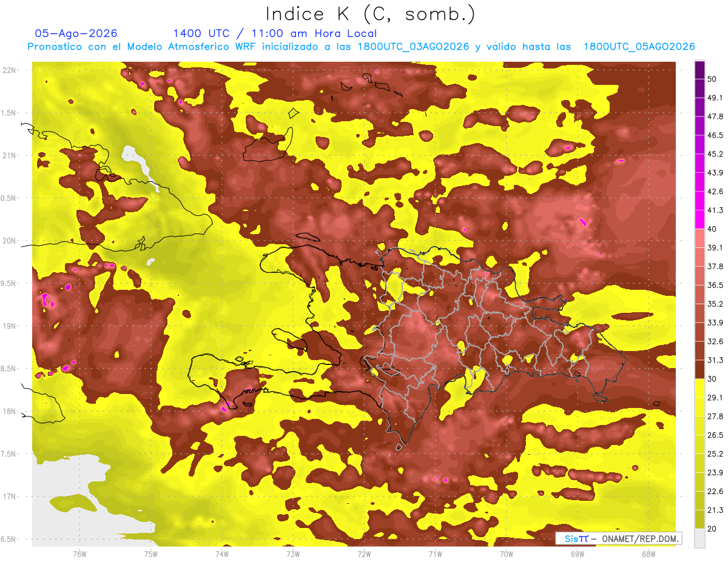Pick the color band between 25.2 and 26.5

[x=700, y=444]
